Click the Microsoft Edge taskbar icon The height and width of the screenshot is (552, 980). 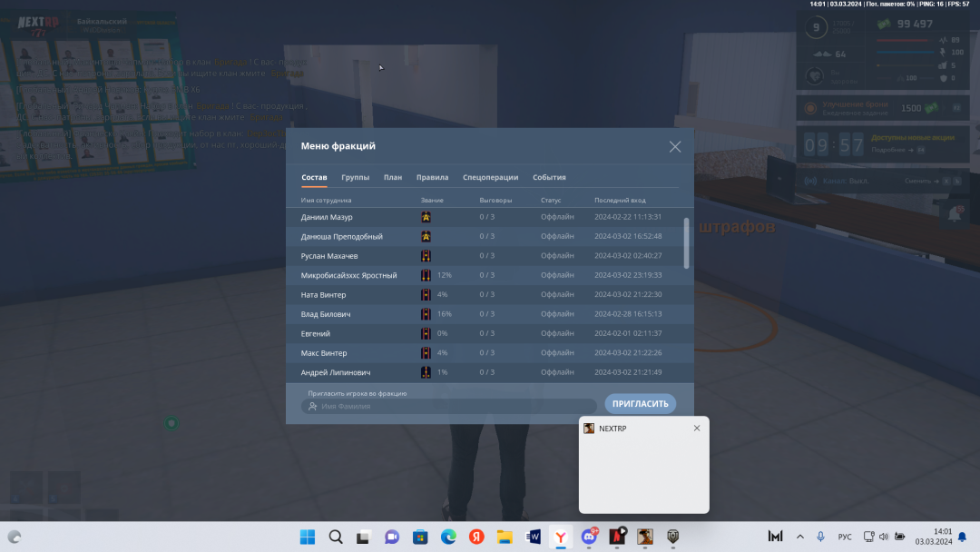[448, 537]
